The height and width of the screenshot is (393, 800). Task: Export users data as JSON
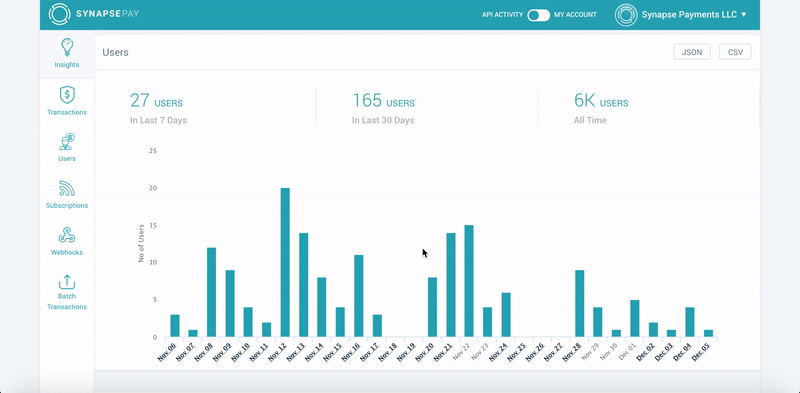tap(692, 52)
